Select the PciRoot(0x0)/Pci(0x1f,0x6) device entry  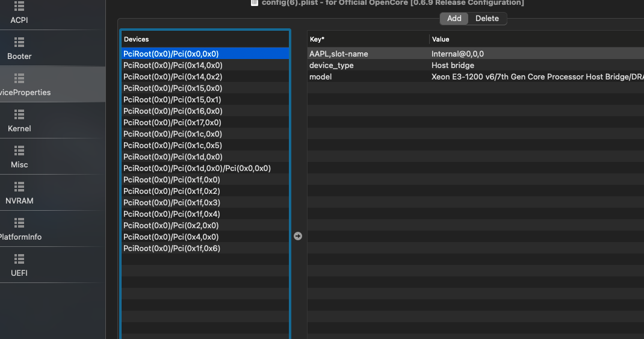coord(172,248)
